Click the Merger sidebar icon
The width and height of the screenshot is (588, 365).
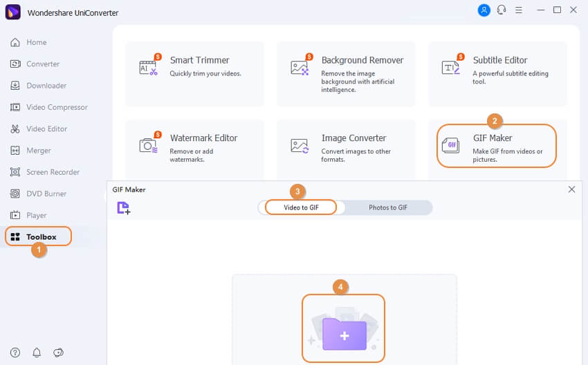click(x=15, y=151)
